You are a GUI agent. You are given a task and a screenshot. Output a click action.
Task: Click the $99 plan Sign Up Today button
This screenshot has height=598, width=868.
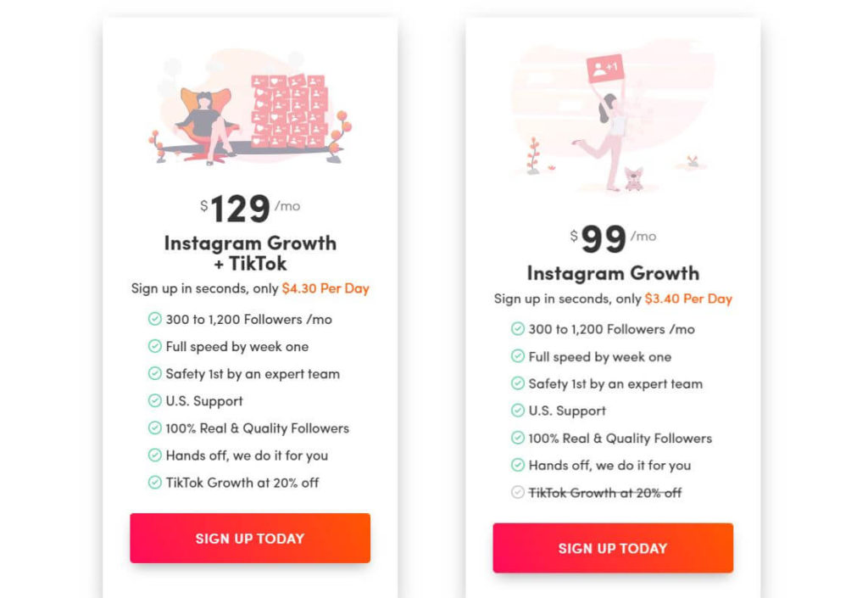613,548
